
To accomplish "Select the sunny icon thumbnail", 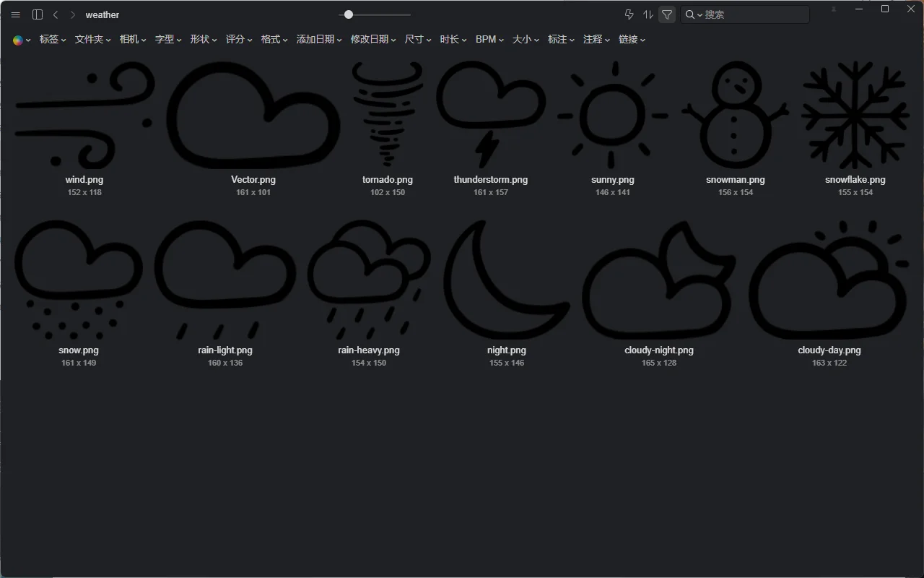I will [613, 116].
